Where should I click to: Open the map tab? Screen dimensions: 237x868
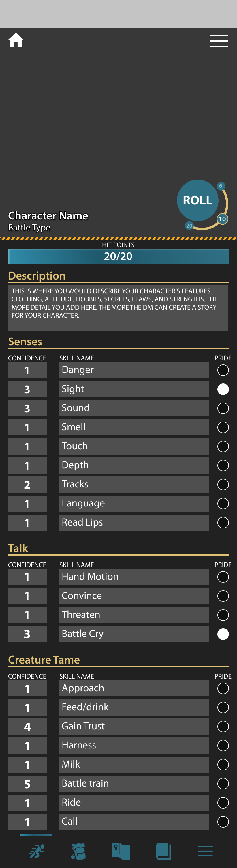tap(121, 851)
